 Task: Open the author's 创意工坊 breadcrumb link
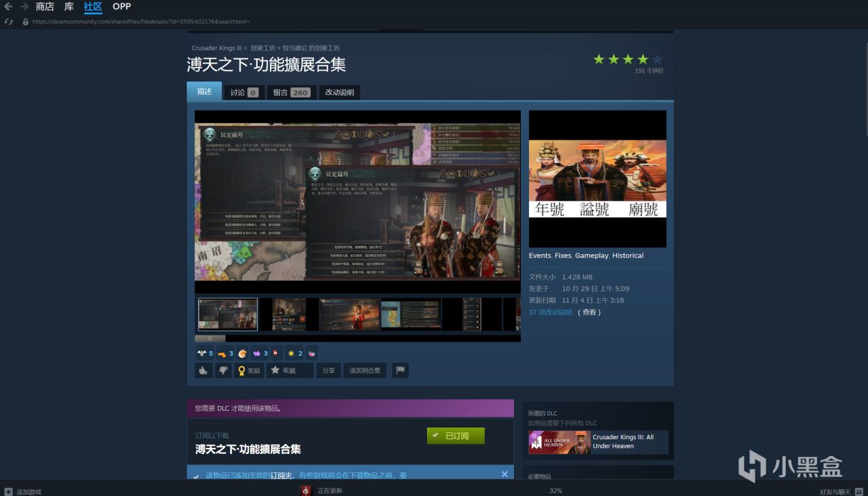pyautogui.click(x=311, y=48)
